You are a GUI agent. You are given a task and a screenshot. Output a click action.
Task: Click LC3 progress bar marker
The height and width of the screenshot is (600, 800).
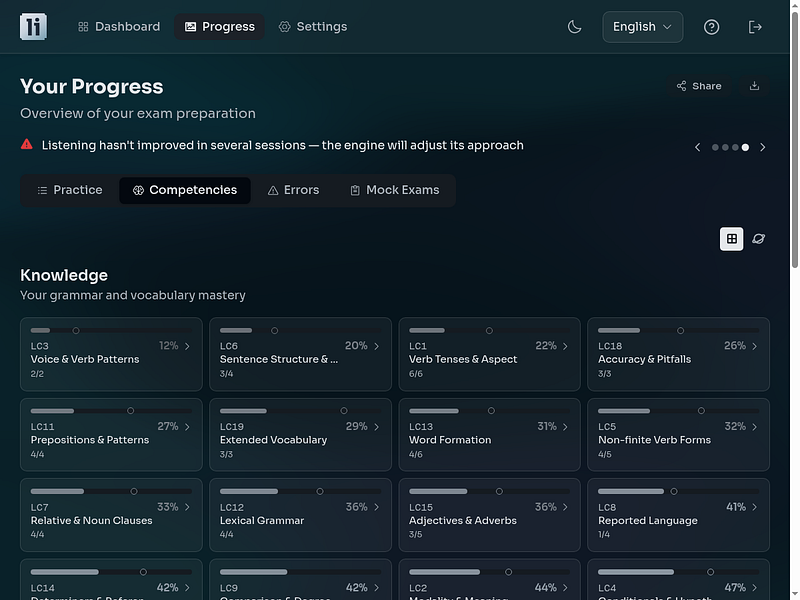[76, 331]
